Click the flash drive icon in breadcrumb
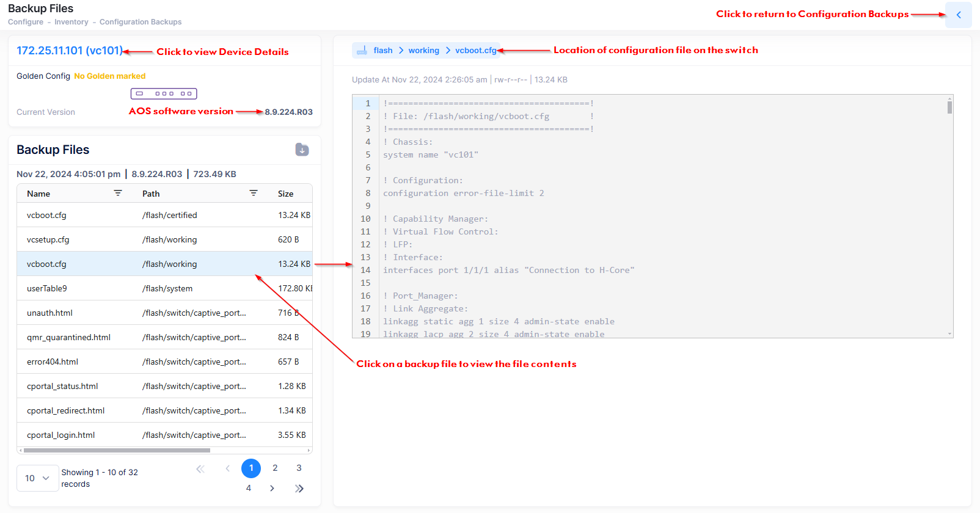The width and height of the screenshot is (980, 513). (362, 51)
